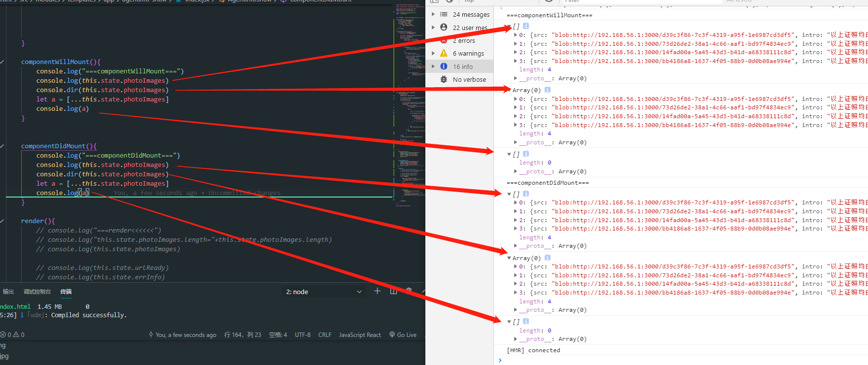Click the Go Live broadcast icon

[392, 334]
